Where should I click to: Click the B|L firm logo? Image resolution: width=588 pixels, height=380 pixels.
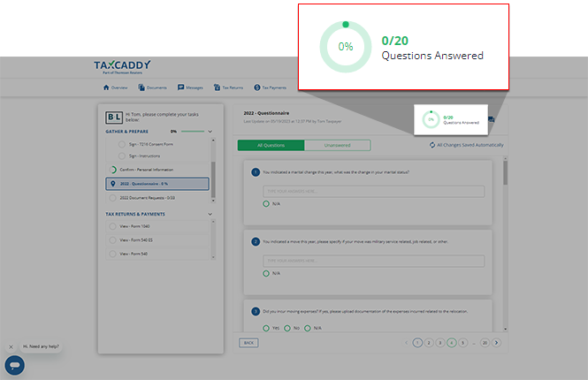114,118
